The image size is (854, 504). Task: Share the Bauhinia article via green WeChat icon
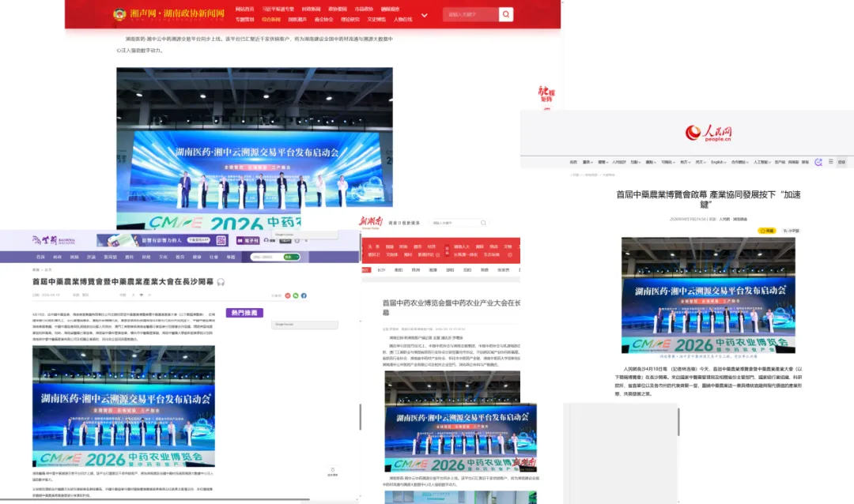[x=296, y=295]
